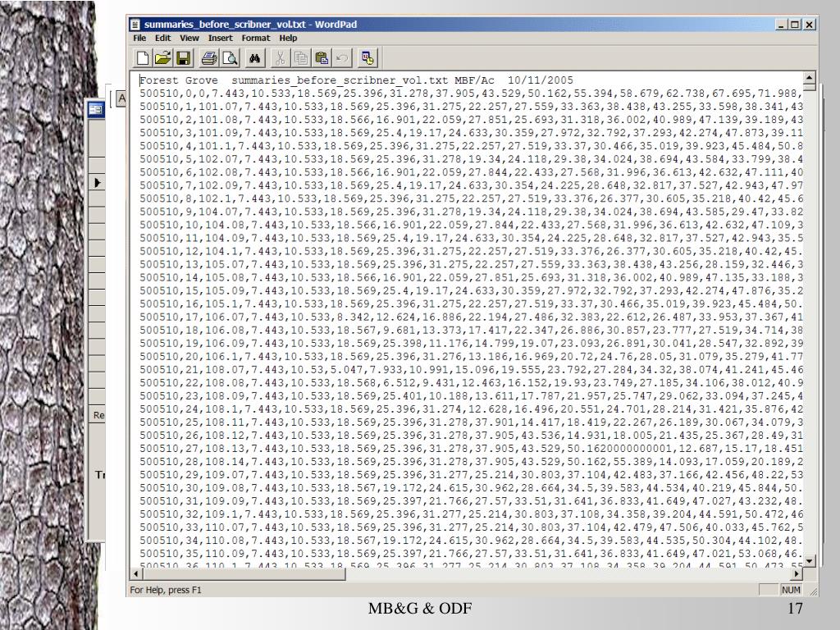Maximize the WordPad window
This screenshot has width=840, height=630.
[795, 25]
